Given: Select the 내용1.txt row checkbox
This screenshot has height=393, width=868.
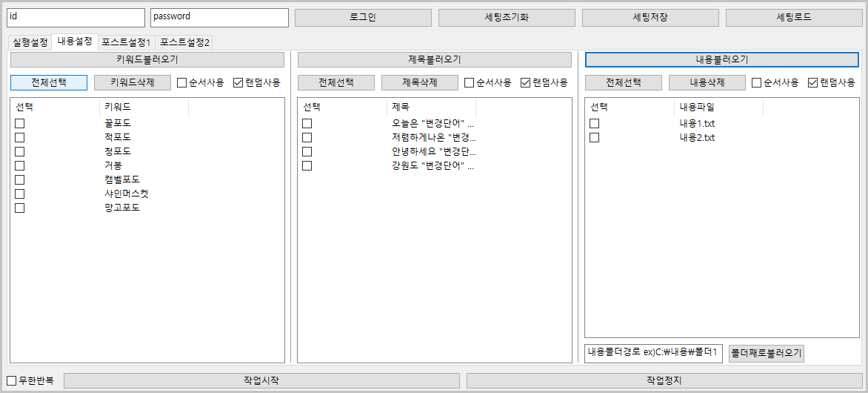Looking at the screenshot, I should coord(595,124).
